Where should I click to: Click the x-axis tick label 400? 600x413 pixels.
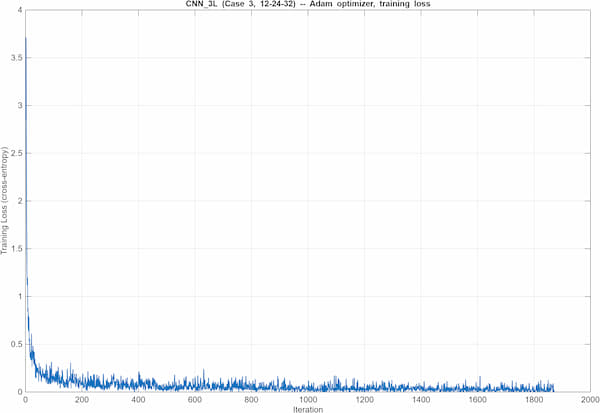click(x=138, y=400)
